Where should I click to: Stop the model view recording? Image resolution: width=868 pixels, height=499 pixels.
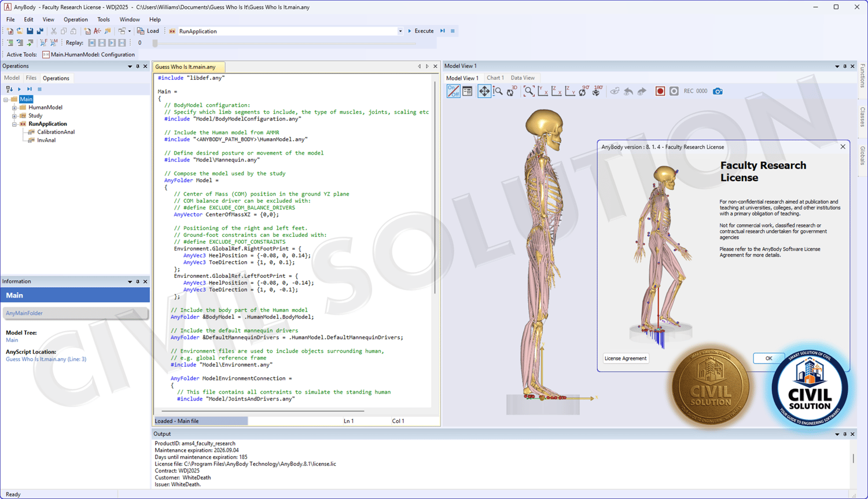click(x=674, y=91)
